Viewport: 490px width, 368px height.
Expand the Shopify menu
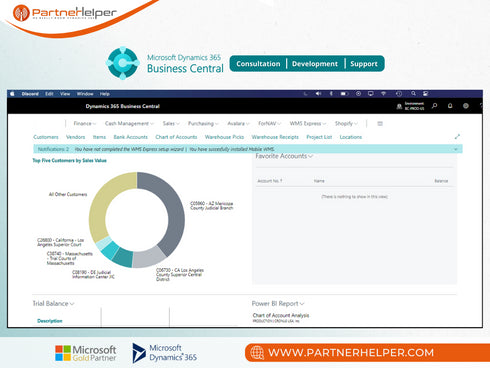346,123
